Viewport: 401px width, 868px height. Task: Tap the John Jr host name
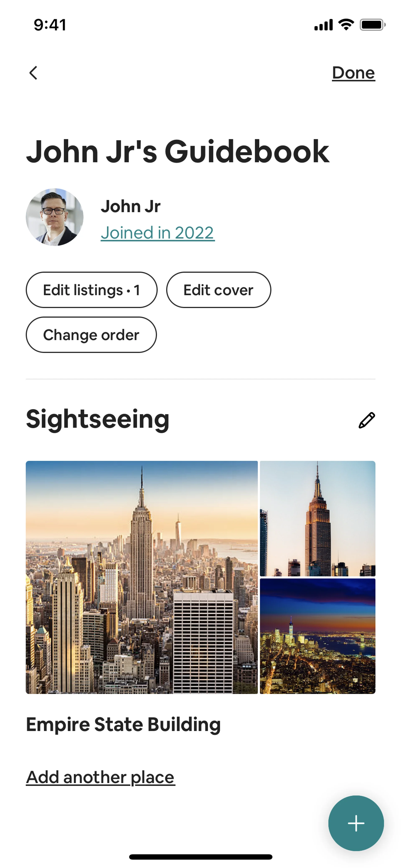pos(131,206)
